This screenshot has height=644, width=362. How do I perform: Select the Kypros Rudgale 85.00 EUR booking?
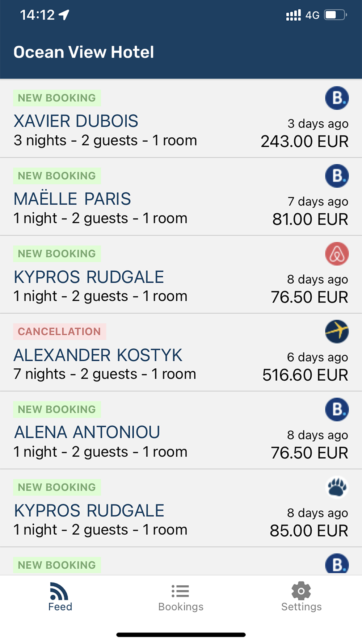click(181, 508)
